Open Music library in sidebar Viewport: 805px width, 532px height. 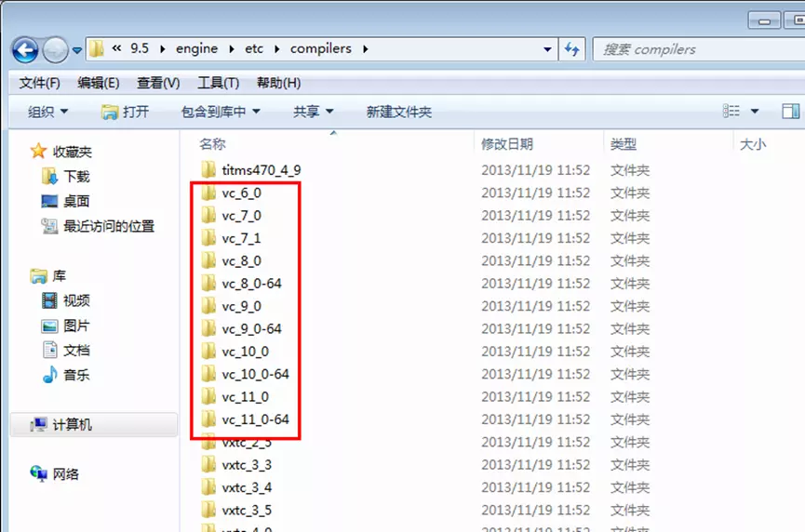[76, 376]
